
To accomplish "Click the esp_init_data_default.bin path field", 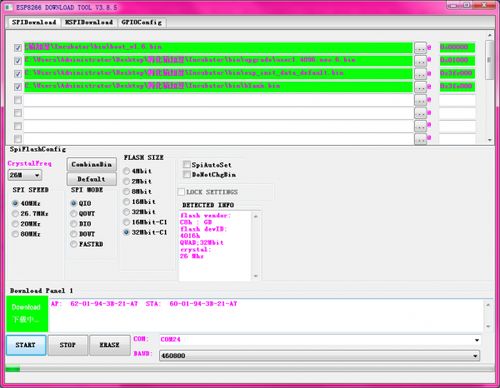I will pos(218,74).
